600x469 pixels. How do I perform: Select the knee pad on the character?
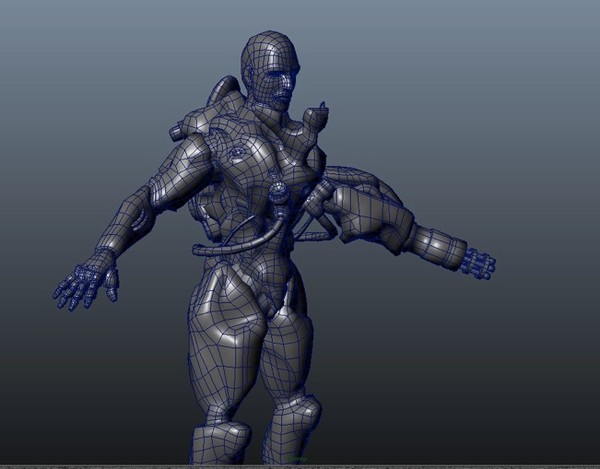(300, 413)
